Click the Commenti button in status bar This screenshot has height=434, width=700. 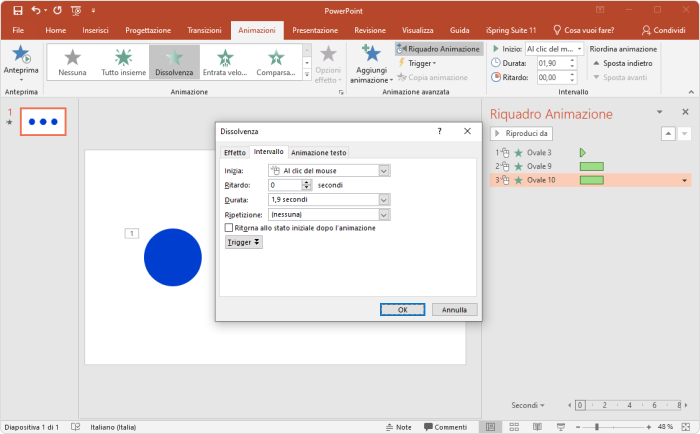446,427
